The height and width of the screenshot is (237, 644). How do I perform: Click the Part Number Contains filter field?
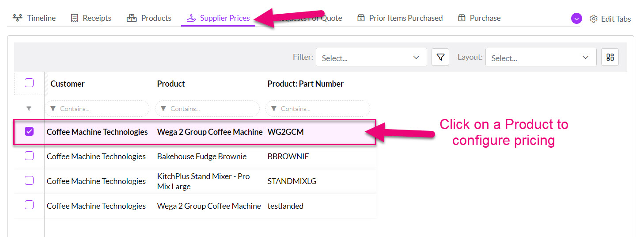(x=318, y=108)
